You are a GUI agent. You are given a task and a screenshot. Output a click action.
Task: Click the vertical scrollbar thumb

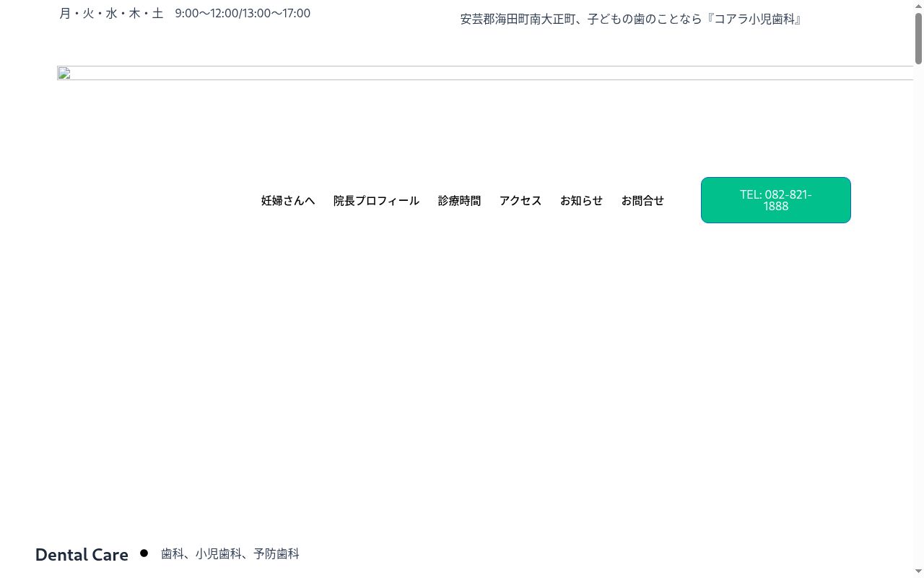click(919, 38)
